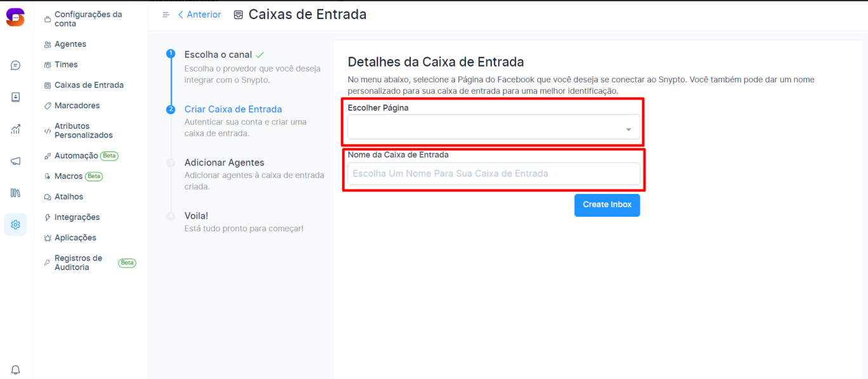Open the Snypto logo home
Viewport: 868px width, 379px height.
(15, 17)
